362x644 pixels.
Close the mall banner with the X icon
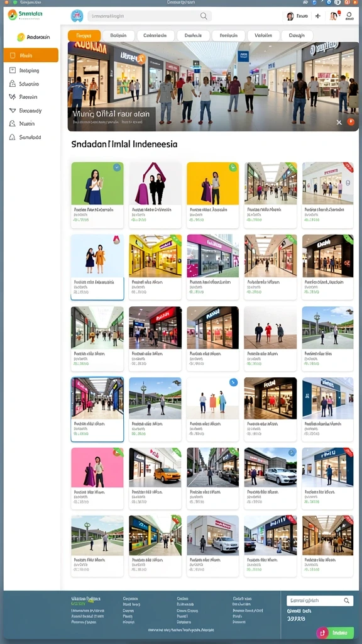[339, 123]
